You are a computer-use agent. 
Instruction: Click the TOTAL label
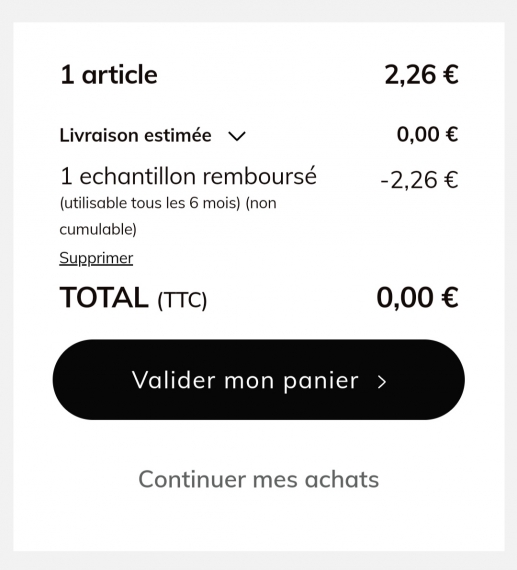coord(104,298)
